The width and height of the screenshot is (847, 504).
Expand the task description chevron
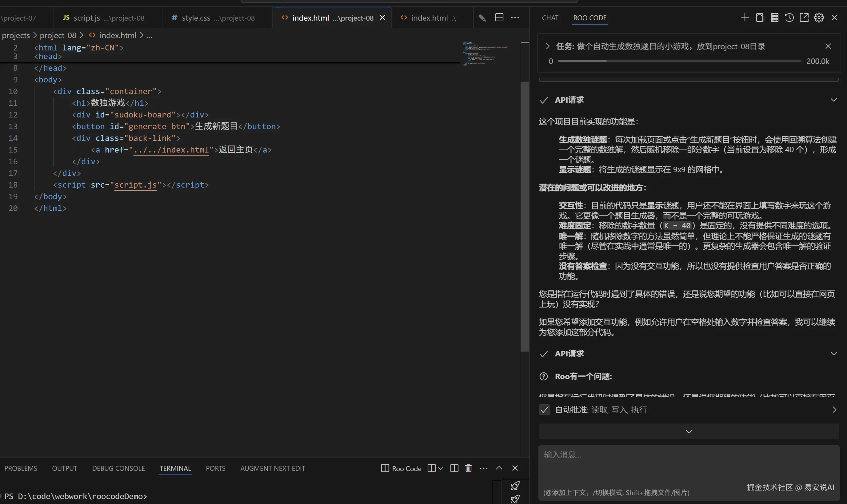pos(547,46)
